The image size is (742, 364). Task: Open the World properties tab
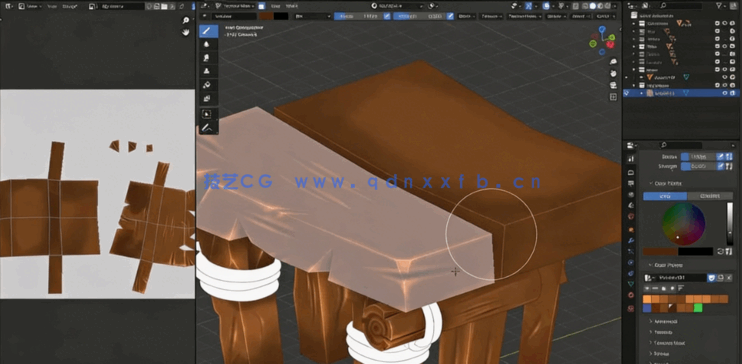coord(630,216)
